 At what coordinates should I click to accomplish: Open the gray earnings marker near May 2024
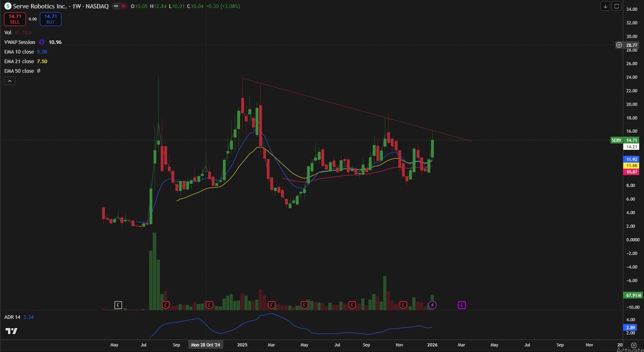(118, 305)
